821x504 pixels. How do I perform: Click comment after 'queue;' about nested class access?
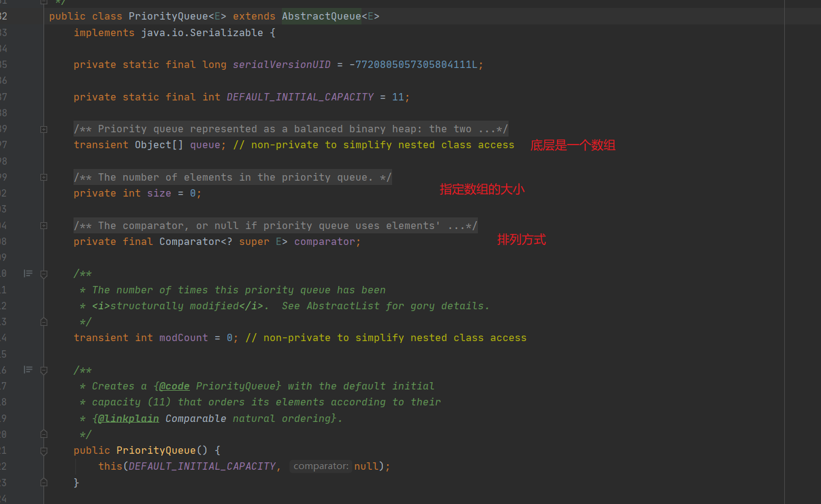pos(374,145)
